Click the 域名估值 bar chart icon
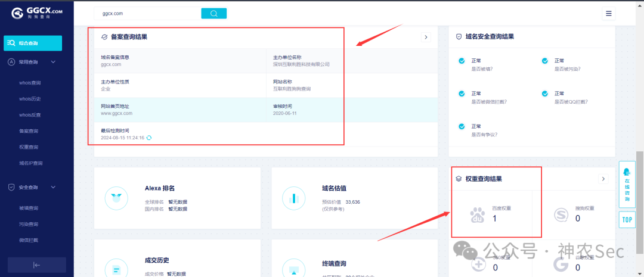 click(x=293, y=198)
